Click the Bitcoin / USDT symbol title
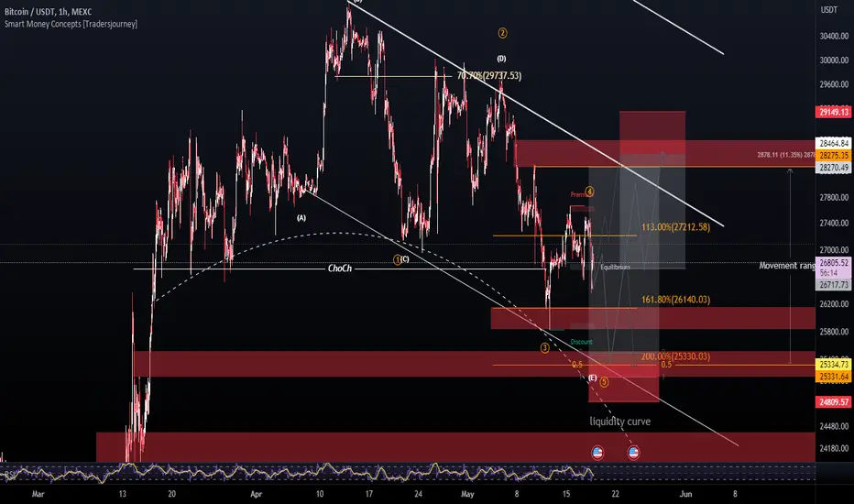Viewport: 854px width, 504px height. [x=48, y=11]
